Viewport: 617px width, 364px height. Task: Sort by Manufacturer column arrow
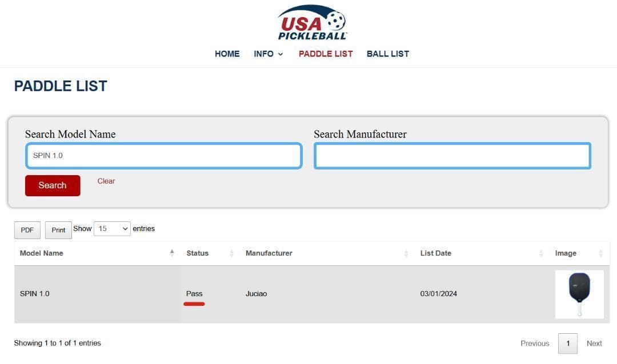tap(406, 253)
